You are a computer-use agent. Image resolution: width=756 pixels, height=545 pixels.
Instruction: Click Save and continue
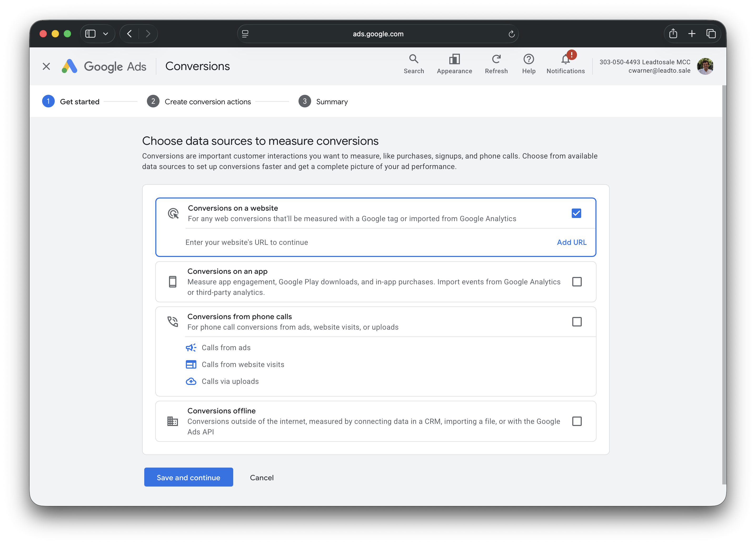(188, 477)
